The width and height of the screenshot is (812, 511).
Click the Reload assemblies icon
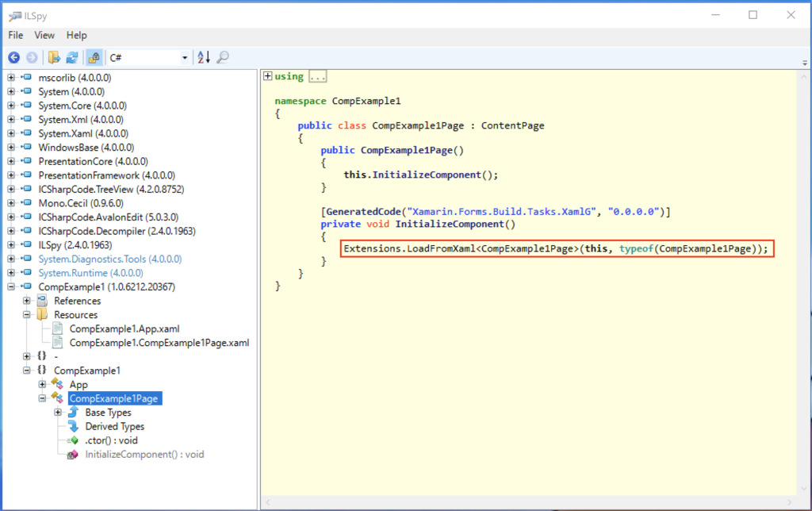click(72, 57)
